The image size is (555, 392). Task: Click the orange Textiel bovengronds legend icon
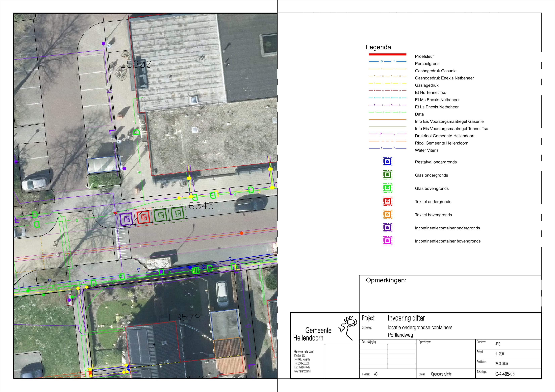pos(387,215)
